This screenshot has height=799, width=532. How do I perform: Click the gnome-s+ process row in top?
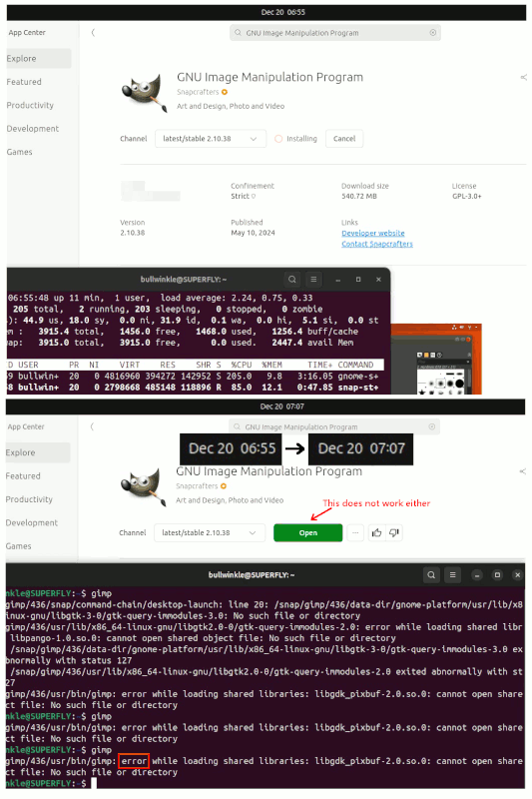(194, 377)
